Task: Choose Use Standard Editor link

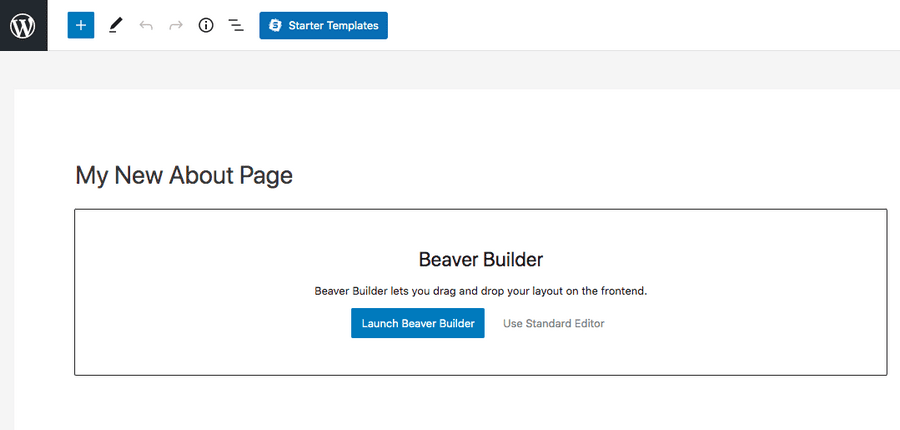Action: pyautogui.click(x=554, y=323)
